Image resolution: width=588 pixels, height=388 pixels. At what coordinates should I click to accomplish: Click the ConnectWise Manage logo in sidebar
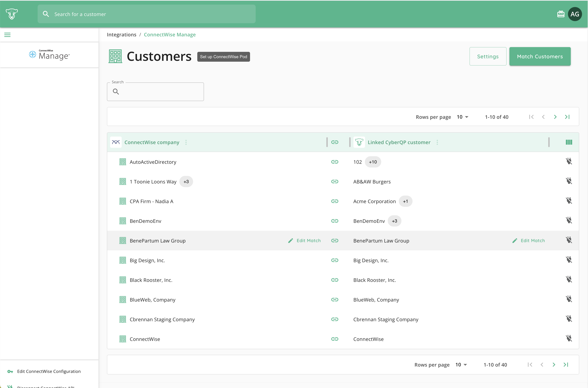click(x=49, y=55)
